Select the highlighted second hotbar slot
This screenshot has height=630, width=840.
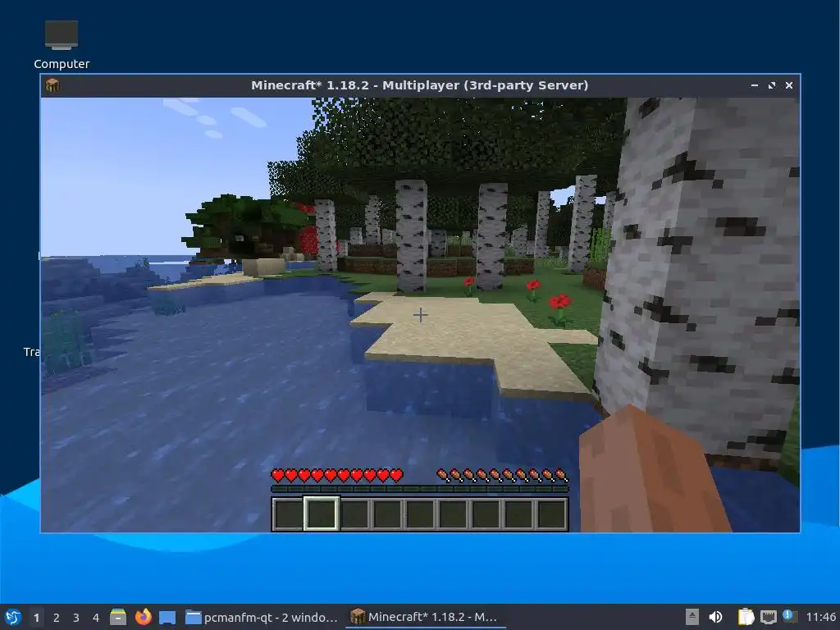[x=322, y=514]
